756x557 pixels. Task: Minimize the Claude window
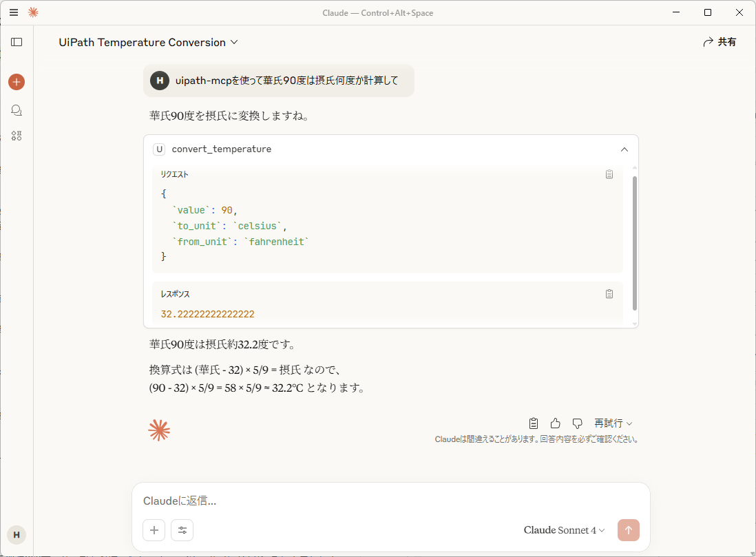click(x=676, y=12)
